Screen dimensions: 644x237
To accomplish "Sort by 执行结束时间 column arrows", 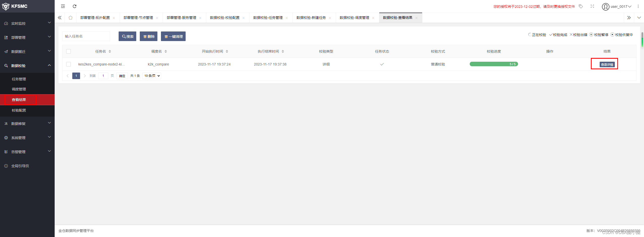I will [x=283, y=51].
